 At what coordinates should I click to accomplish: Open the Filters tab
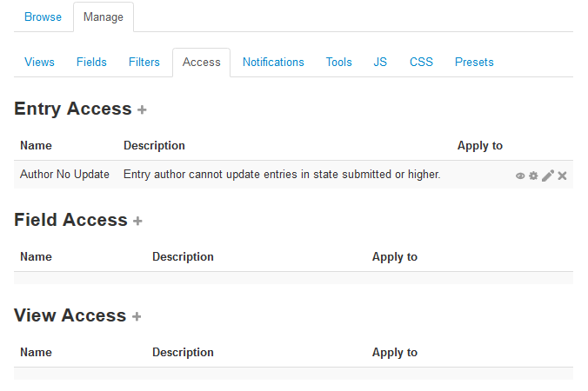point(144,62)
